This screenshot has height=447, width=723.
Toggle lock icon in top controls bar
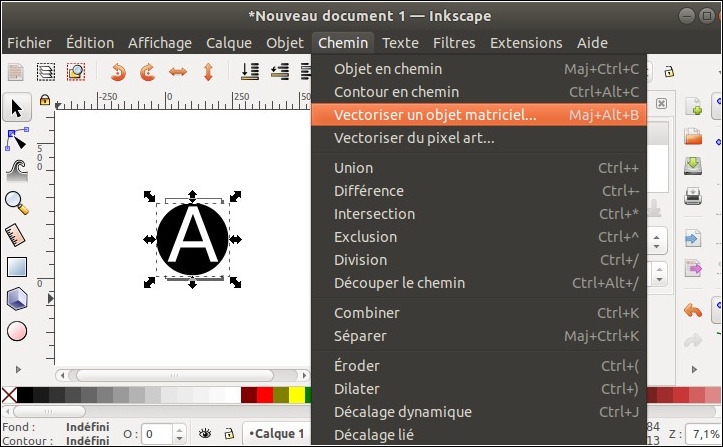point(669,72)
